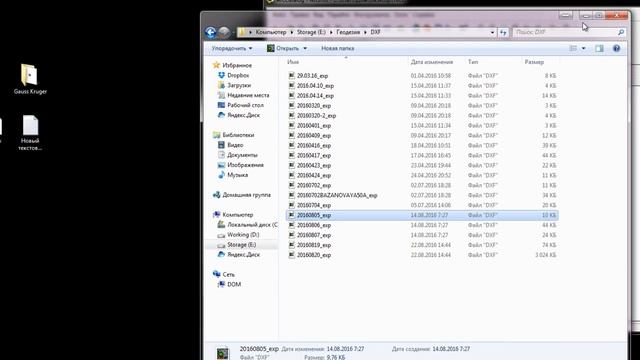Screen dimensions: 640x360
Task: Click the Открыть toolbar button
Action: (283, 48)
